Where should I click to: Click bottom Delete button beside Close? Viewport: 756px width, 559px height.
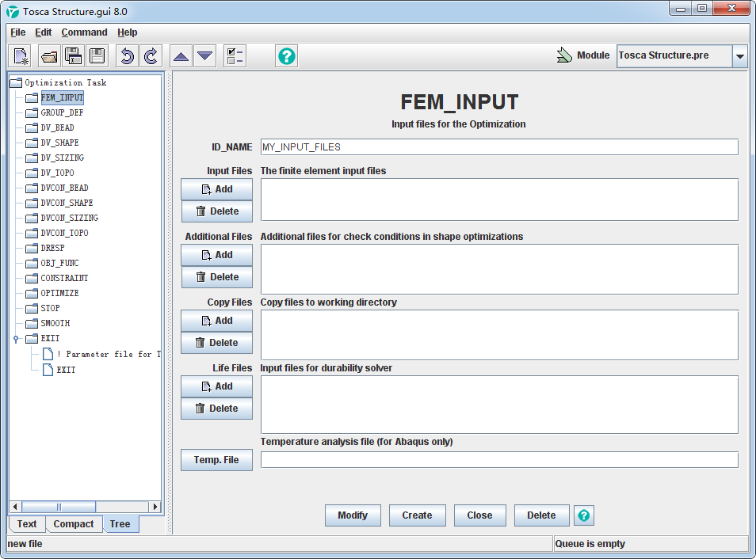[542, 515]
